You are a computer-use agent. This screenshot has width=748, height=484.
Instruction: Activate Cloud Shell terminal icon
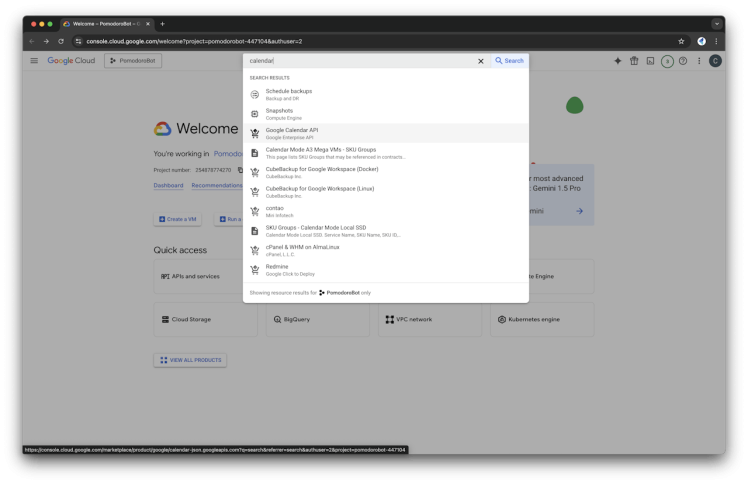650,61
